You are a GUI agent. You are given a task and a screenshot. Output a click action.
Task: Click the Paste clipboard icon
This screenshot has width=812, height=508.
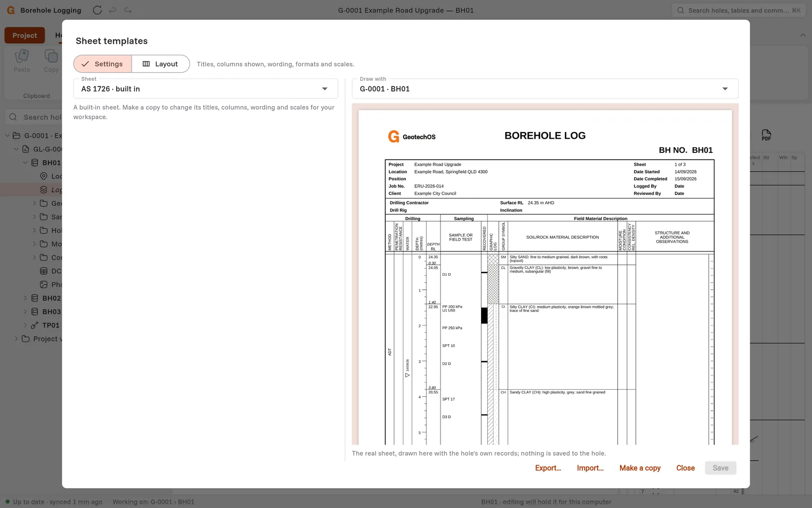pos(22,55)
